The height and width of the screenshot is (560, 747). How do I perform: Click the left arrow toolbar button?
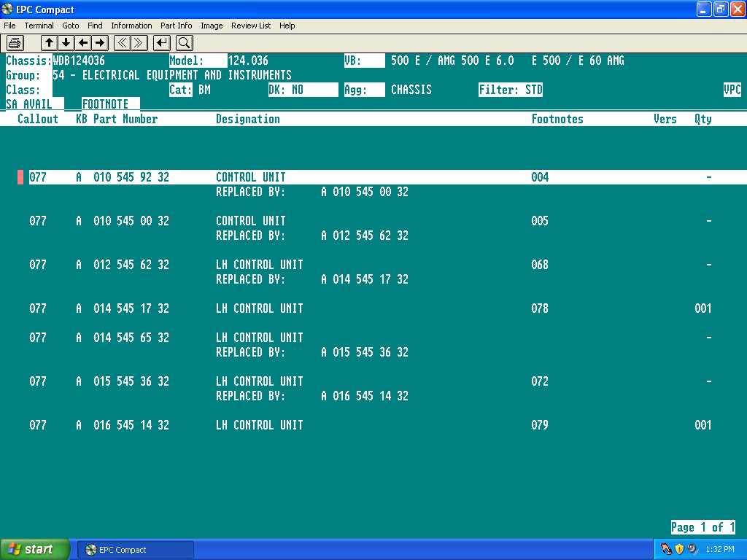click(x=83, y=42)
